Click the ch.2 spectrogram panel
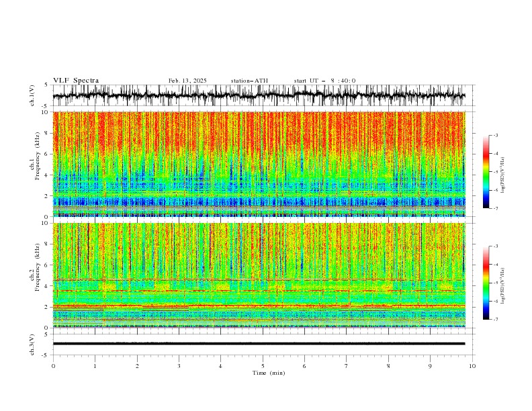 259,275
